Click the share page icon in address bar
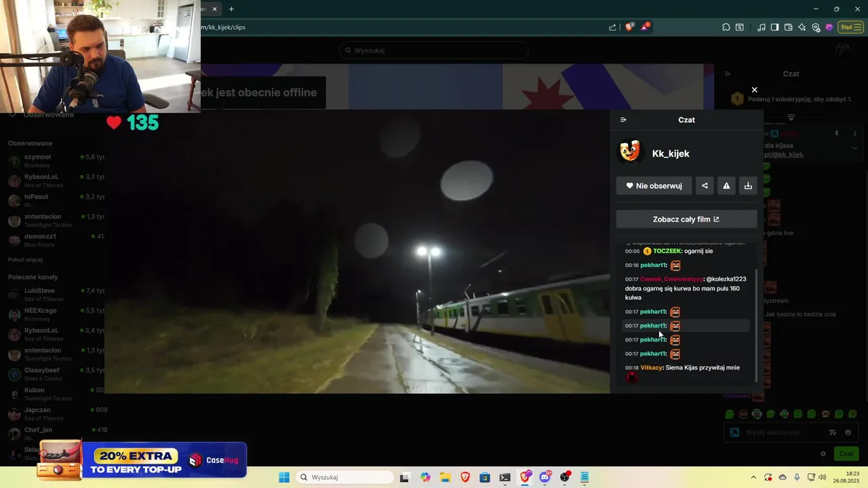 (612, 27)
